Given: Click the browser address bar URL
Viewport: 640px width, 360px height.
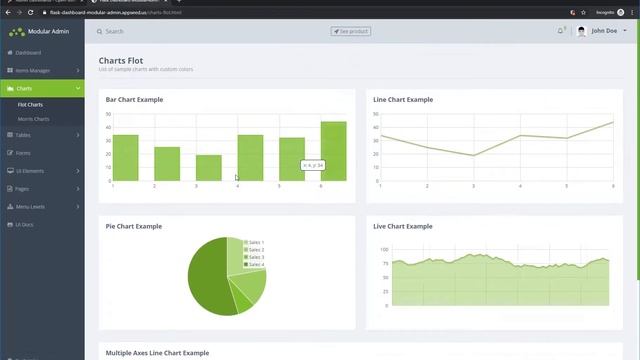Looking at the screenshot, I should click(116, 13).
